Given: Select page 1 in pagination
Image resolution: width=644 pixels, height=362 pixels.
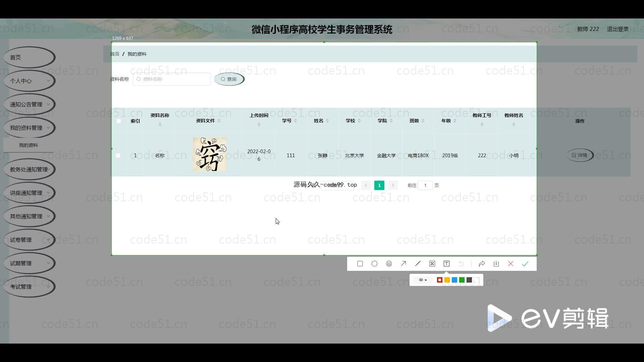Looking at the screenshot, I should [379, 185].
